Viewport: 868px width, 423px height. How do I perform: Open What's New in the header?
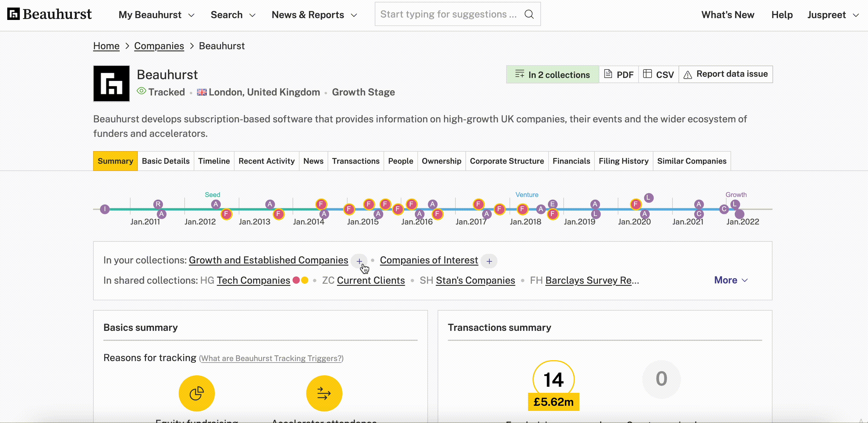coord(727,15)
